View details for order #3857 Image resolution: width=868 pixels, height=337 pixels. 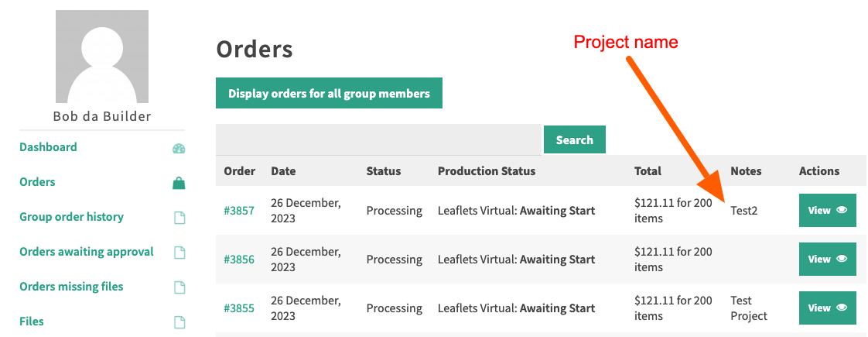pos(827,210)
